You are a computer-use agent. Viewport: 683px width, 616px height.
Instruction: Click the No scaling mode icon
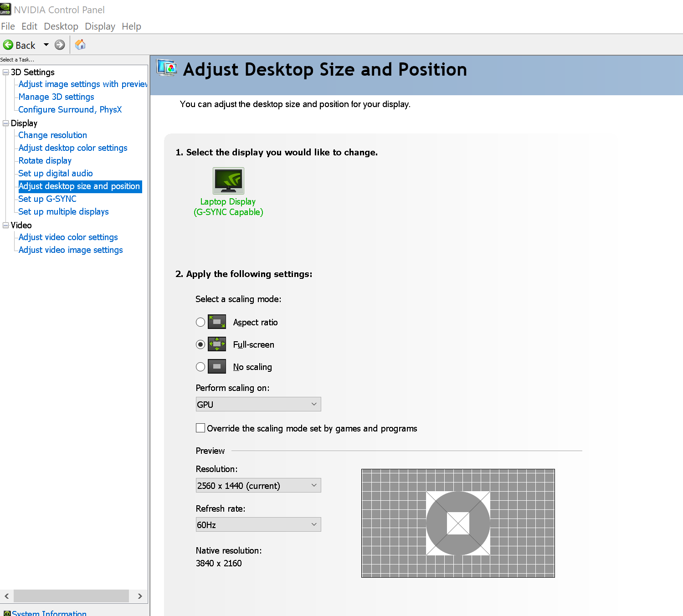217,366
